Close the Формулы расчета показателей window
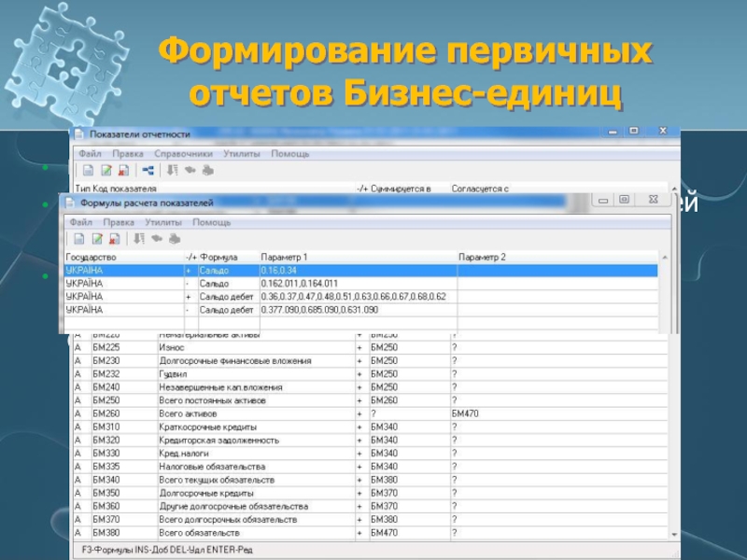Image resolution: width=747 pixels, height=560 pixels. [653, 200]
